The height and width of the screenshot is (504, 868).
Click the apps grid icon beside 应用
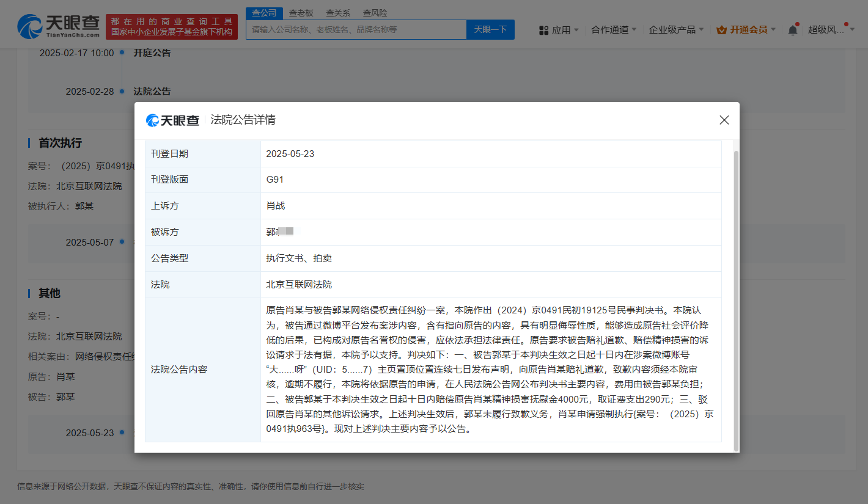pos(543,29)
